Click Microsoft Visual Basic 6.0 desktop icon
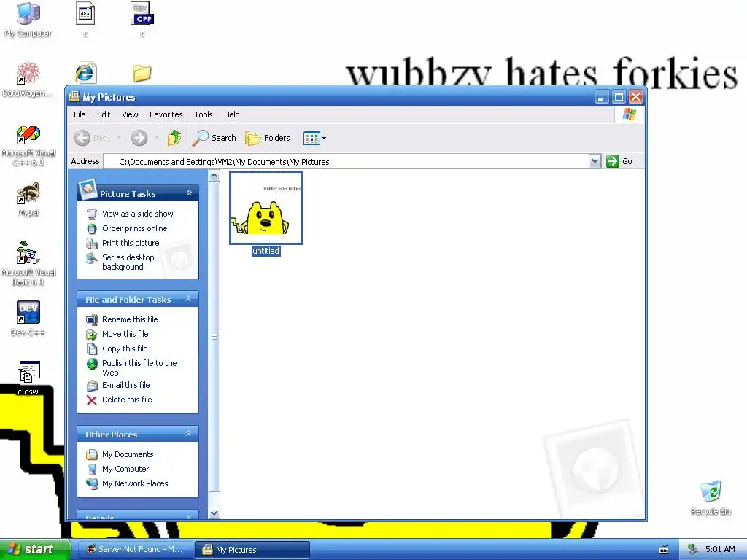Image resolution: width=747 pixels, height=560 pixels. [x=28, y=263]
